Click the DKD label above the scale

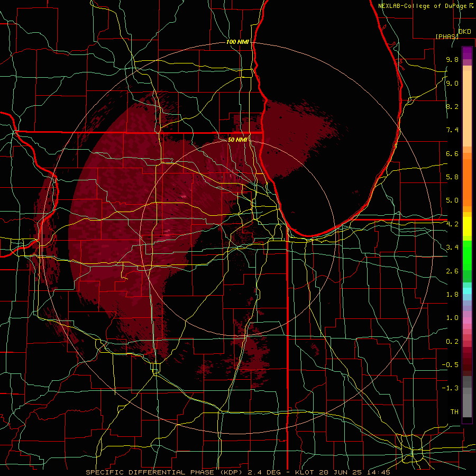coord(465,32)
